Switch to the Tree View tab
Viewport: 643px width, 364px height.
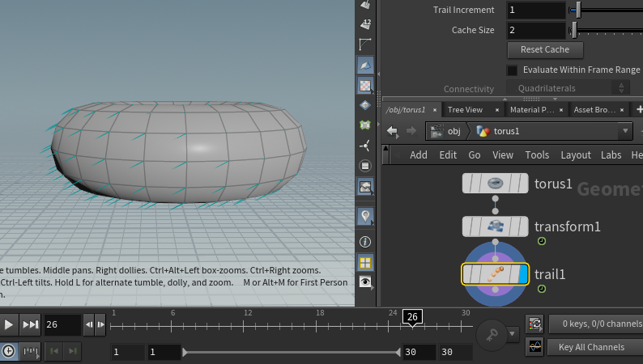pyautogui.click(x=465, y=110)
